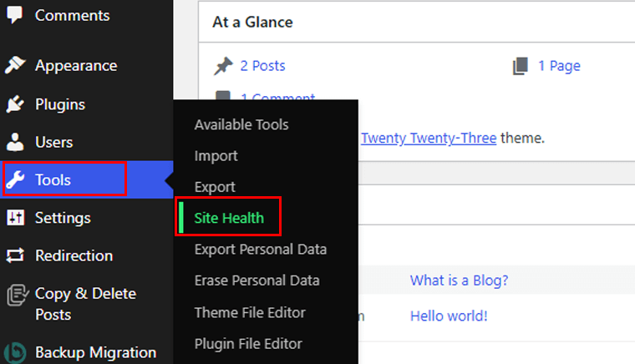Click the Redirection arrows icon
Screen dimensions: 635x364
coord(15,255)
